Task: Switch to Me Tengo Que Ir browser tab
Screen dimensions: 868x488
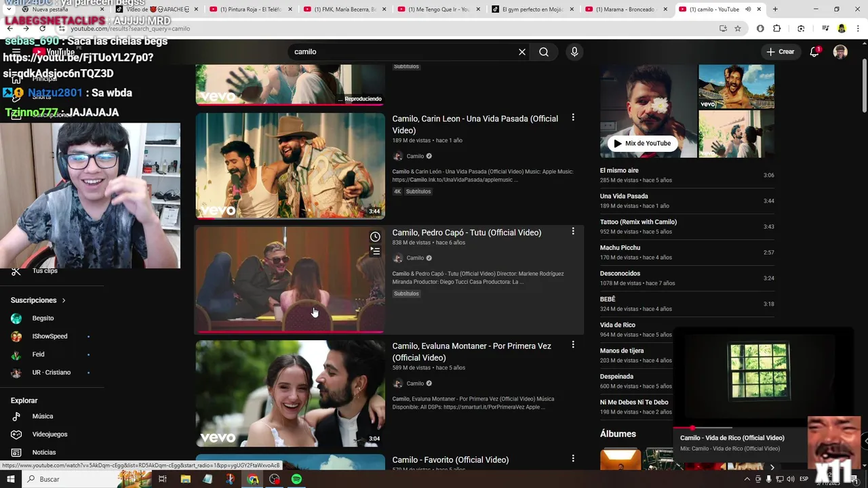Action: pyautogui.click(x=436, y=9)
